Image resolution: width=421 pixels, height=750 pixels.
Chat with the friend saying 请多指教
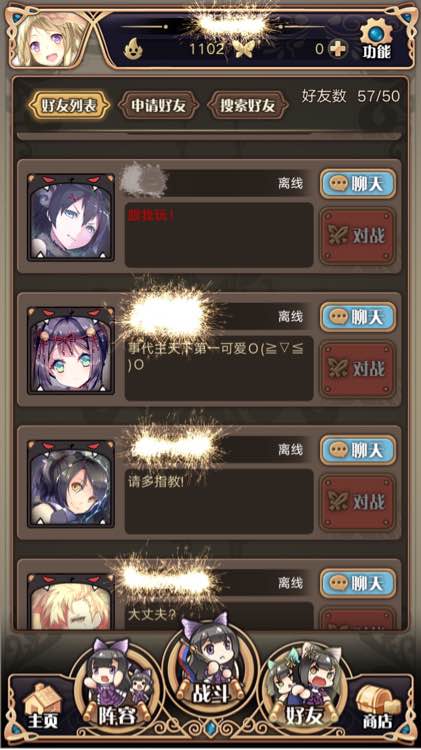[358, 450]
